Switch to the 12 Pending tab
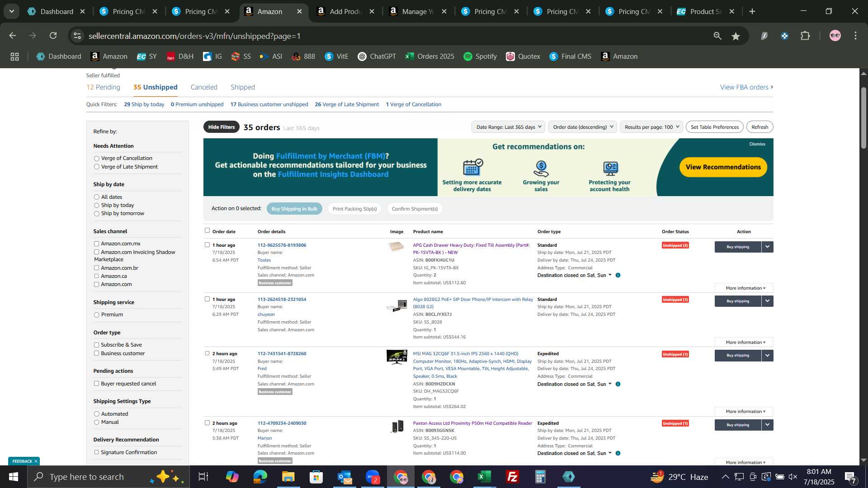The width and height of the screenshot is (868, 488). tap(103, 87)
